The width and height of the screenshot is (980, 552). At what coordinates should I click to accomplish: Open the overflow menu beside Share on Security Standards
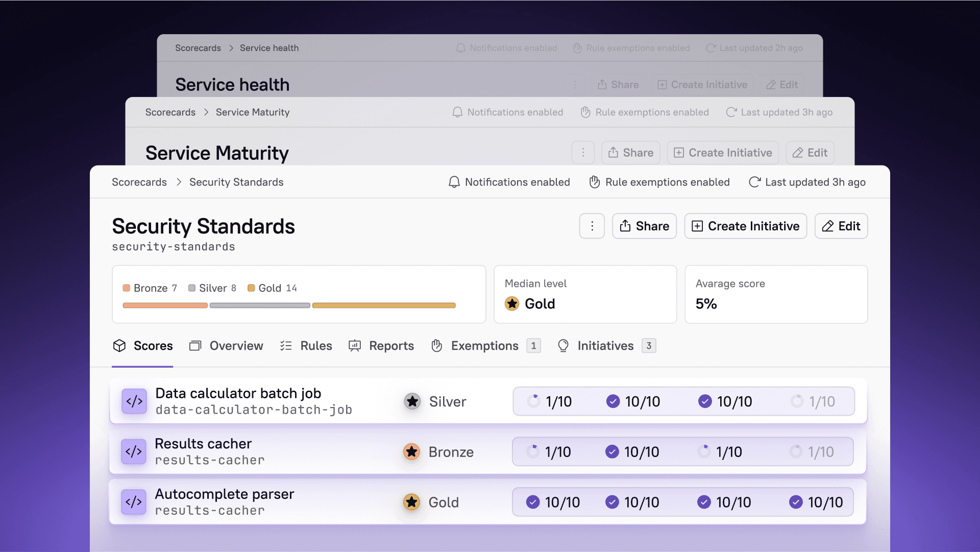click(592, 226)
